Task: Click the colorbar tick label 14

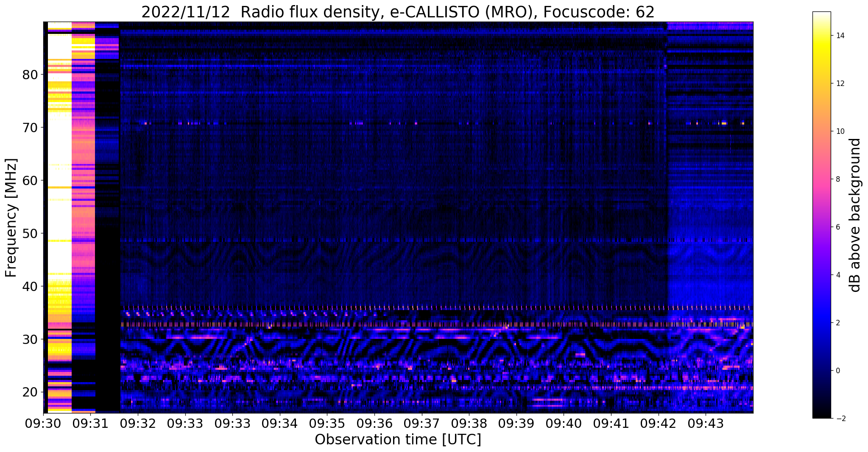Action: [840, 36]
